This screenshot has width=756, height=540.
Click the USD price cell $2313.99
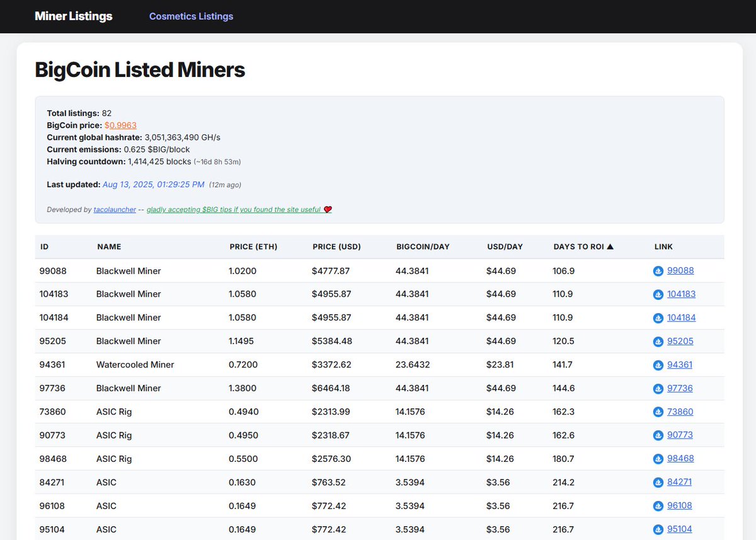331,412
